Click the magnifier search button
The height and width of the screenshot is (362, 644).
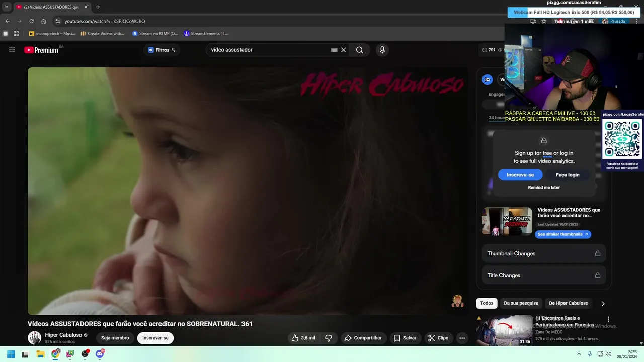click(359, 50)
